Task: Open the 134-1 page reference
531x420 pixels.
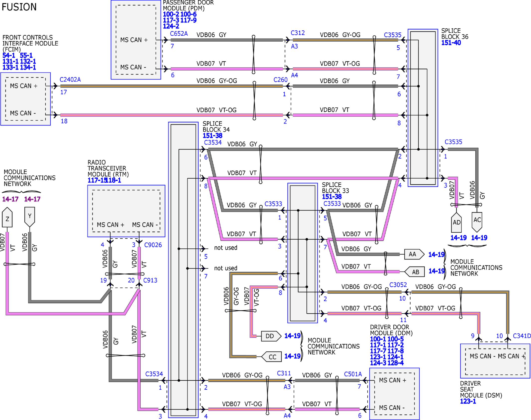Action: click(28, 67)
